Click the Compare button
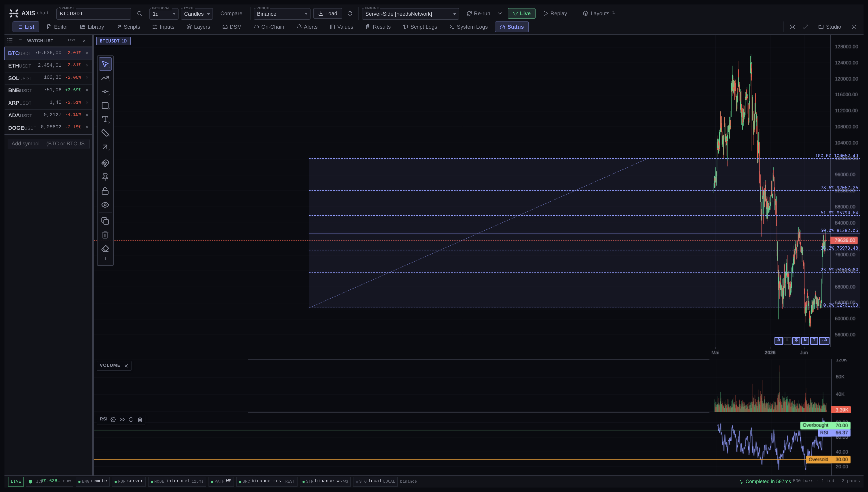868x492 pixels. point(231,13)
